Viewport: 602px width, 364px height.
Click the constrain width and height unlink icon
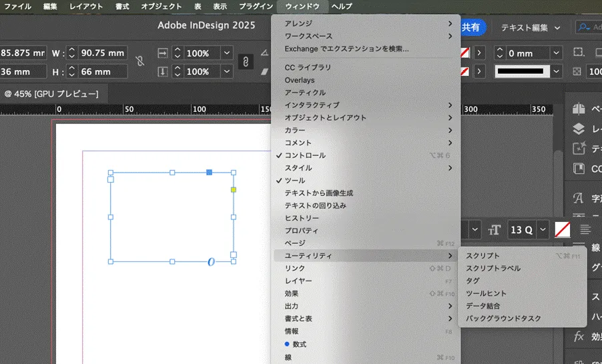(x=140, y=61)
